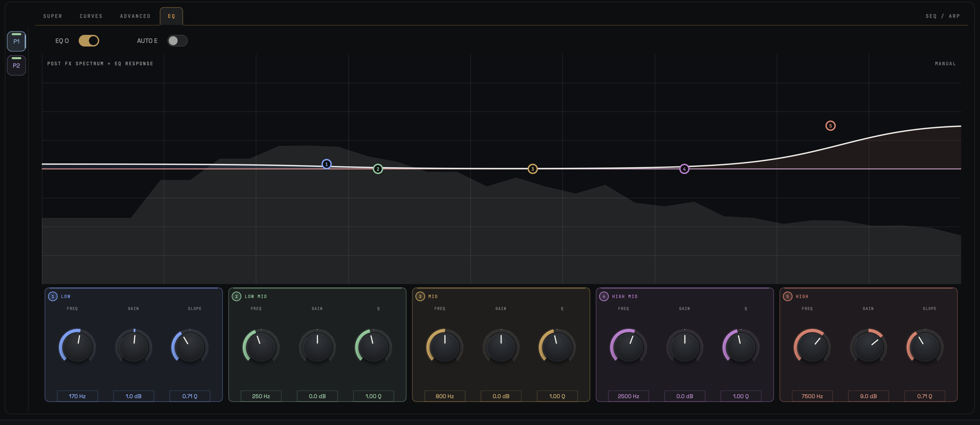Click the LOW MID Q knob
The width and height of the screenshot is (980, 425).
click(373, 346)
